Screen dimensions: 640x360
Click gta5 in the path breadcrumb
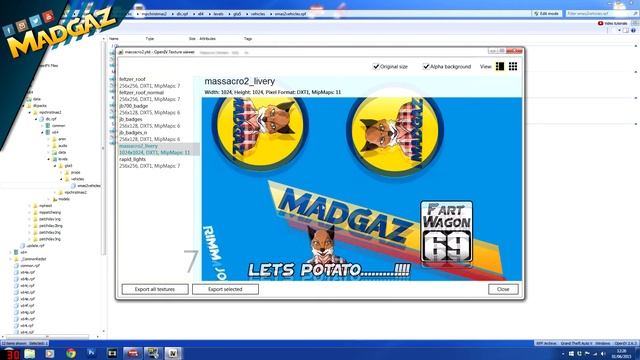(237, 14)
